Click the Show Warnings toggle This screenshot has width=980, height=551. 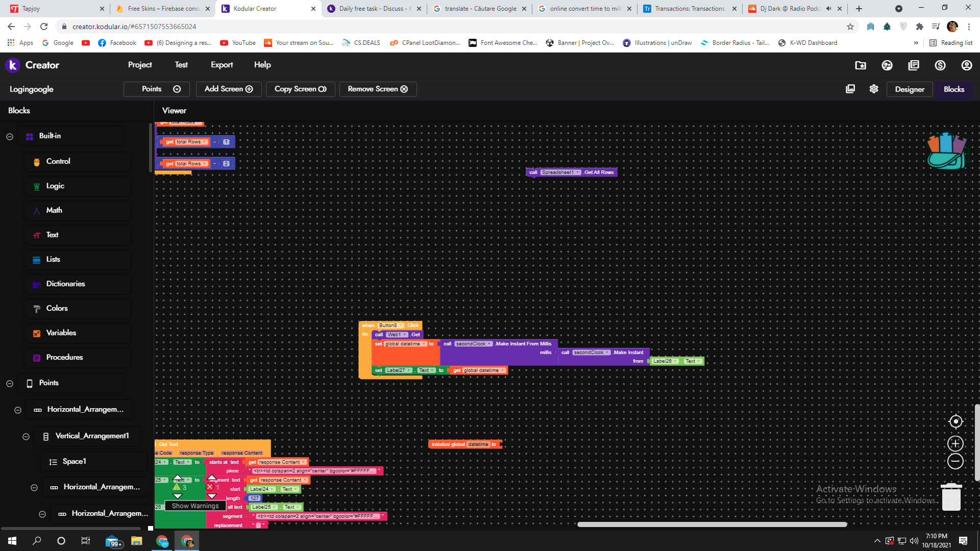pos(195,506)
